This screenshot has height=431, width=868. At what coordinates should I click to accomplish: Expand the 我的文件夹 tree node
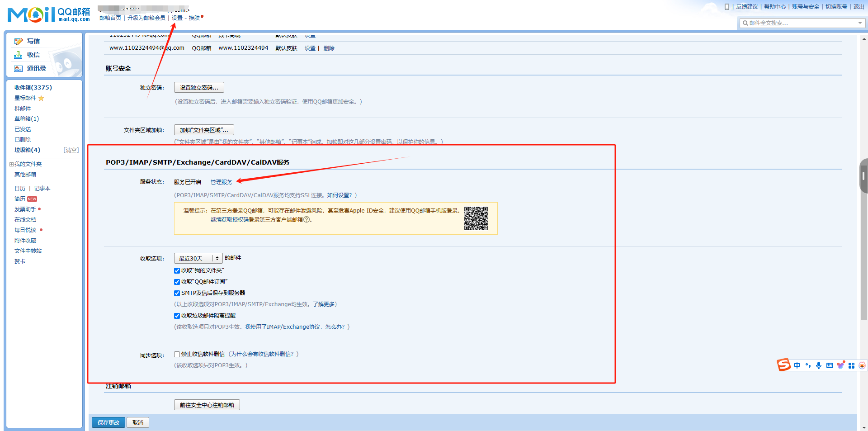11,164
